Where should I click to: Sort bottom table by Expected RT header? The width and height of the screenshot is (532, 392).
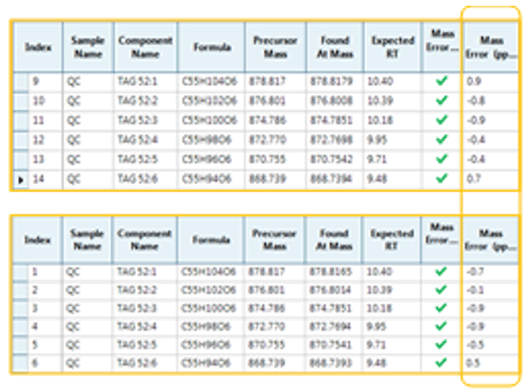coord(392,239)
